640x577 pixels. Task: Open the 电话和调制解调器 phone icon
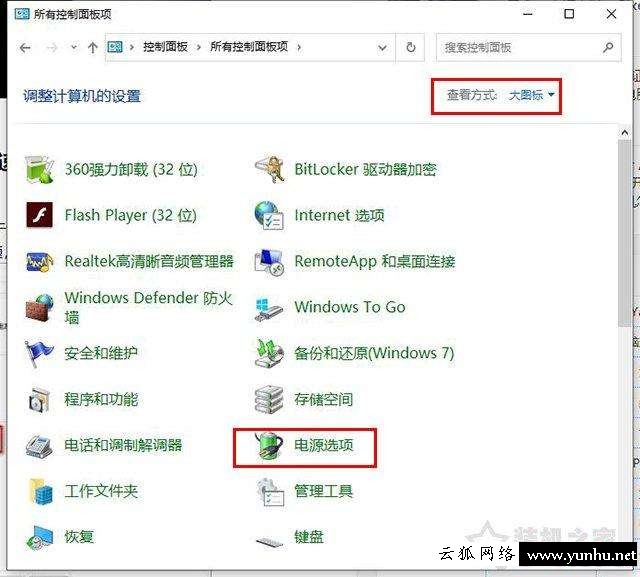click(x=39, y=446)
